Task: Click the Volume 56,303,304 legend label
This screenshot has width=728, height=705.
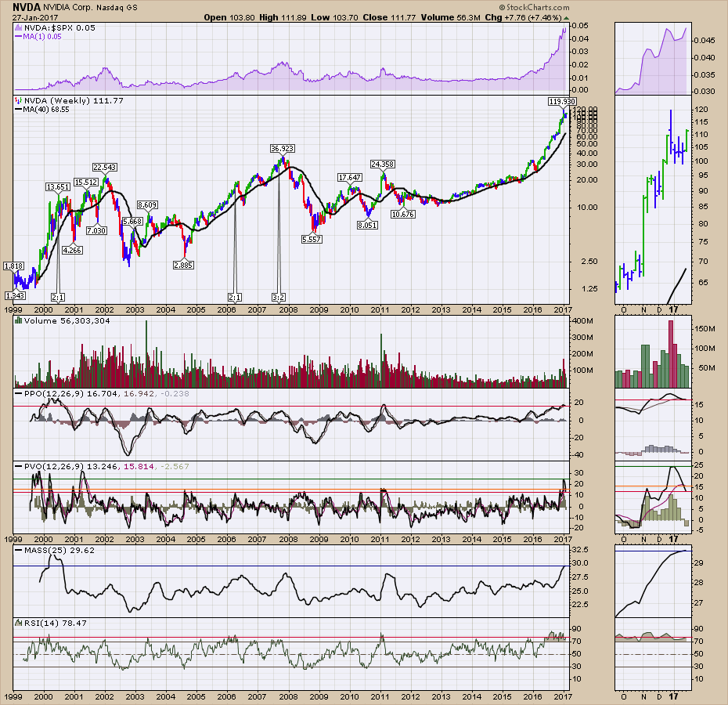Action: [x=67, y=320]
